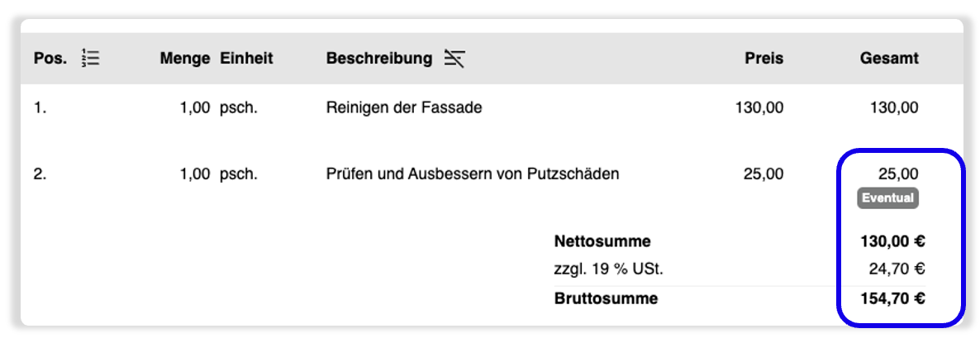Image resolution: width=980 pixels, height=343 pixels.
Task: Click the Beschreibung column header
Action: click(378, 59)
